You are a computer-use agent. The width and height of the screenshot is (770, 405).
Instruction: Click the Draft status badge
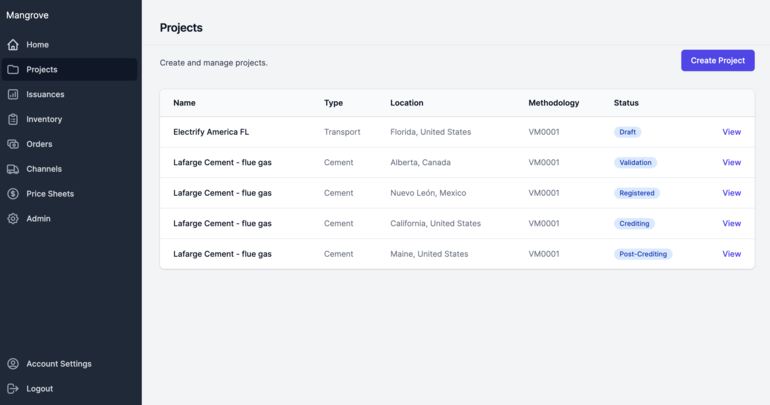point(627,132)
